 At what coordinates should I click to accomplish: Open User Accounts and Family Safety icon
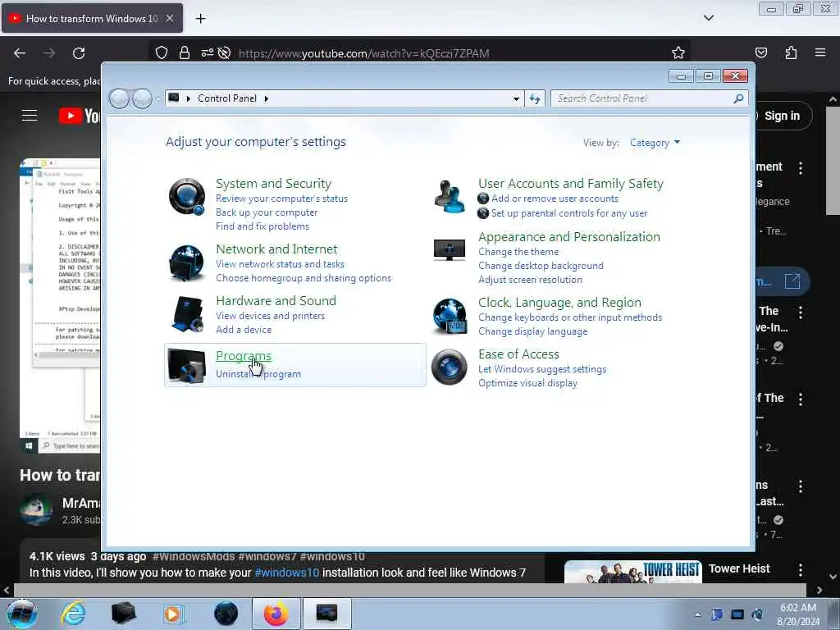click(450, 197)
